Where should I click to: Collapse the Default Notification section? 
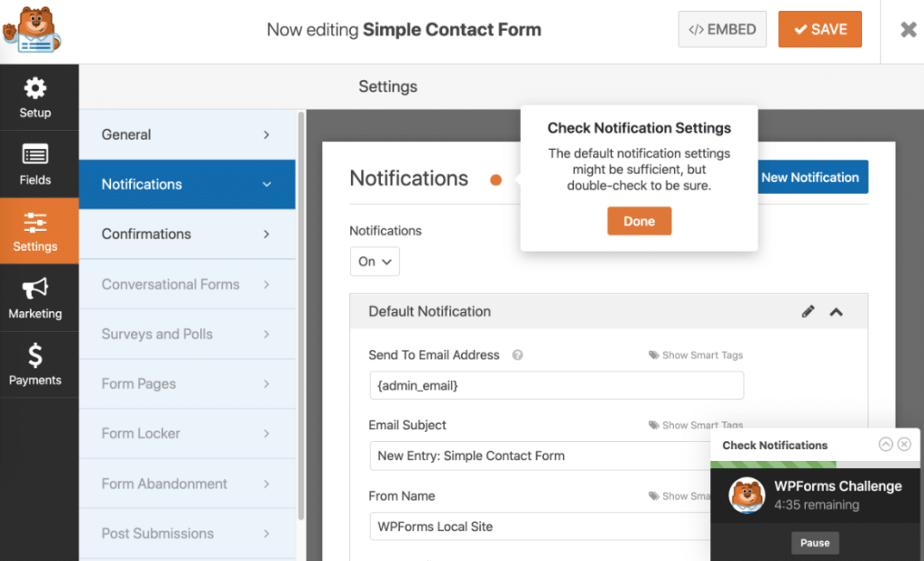point(836,311)
